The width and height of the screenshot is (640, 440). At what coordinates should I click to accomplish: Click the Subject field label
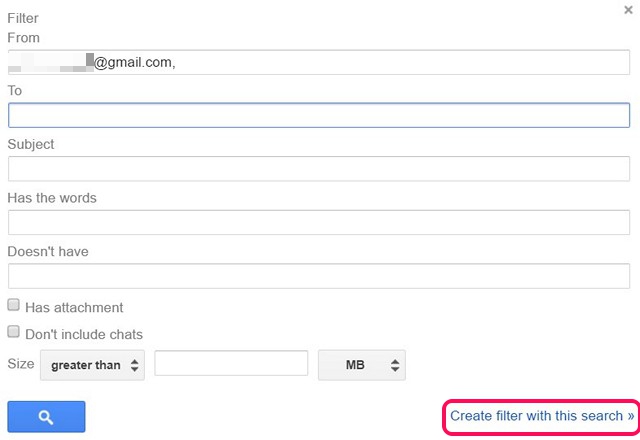point(31,144)
